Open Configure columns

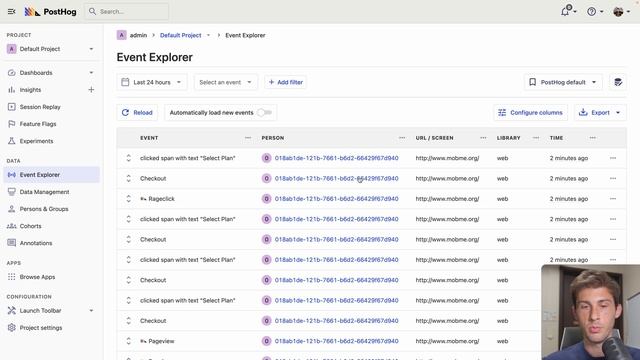[x=531, y=113]
